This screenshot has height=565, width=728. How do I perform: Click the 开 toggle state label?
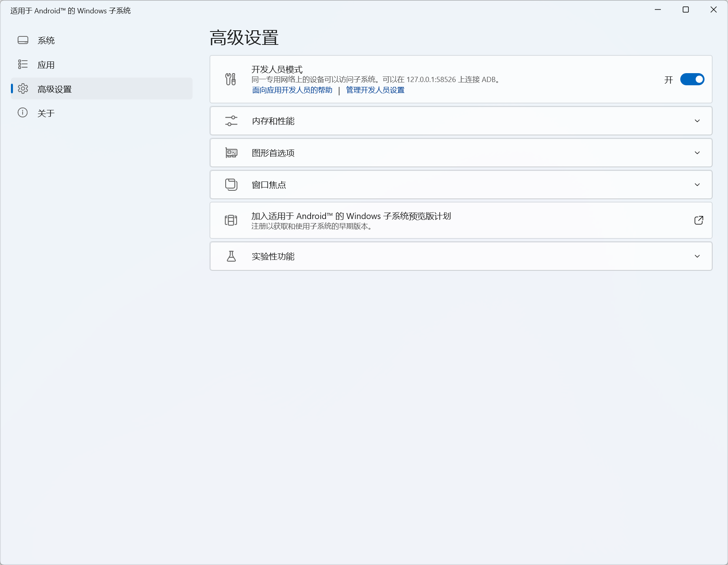pos(669,80)
